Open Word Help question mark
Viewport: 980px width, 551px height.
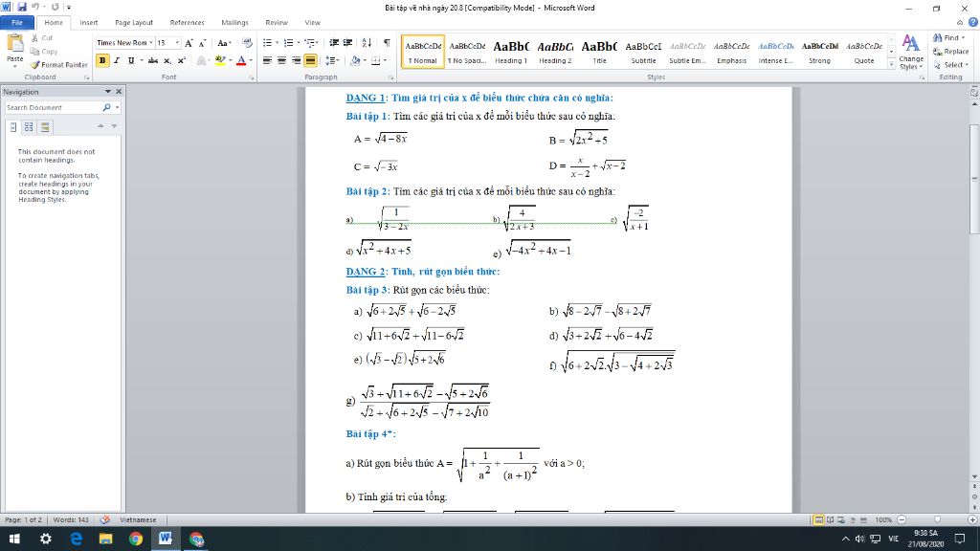pyautogui.click(x=972, y=23)
